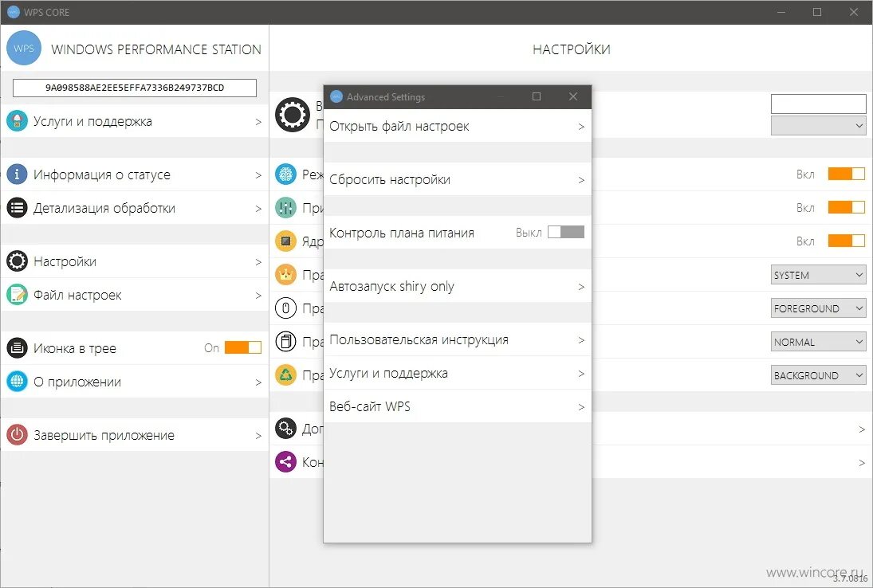This screenshot has height=588, width=873.
Task: Click the license key field 9A098588...
Action: pos(134,88)
